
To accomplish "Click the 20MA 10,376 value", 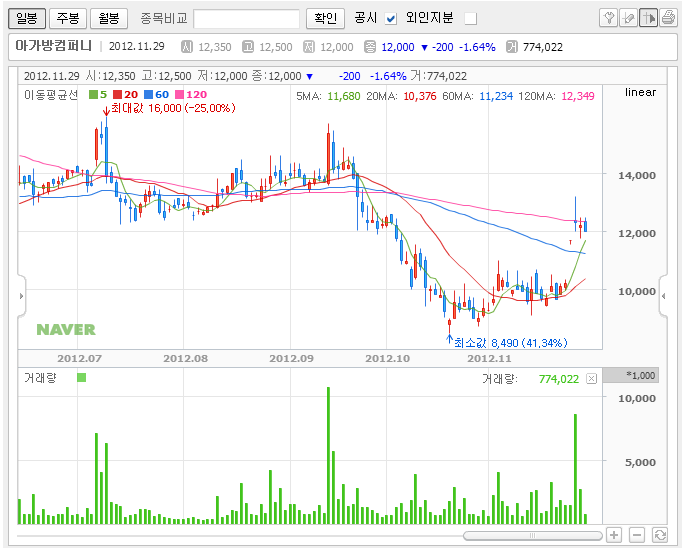I will coord(420,96).
